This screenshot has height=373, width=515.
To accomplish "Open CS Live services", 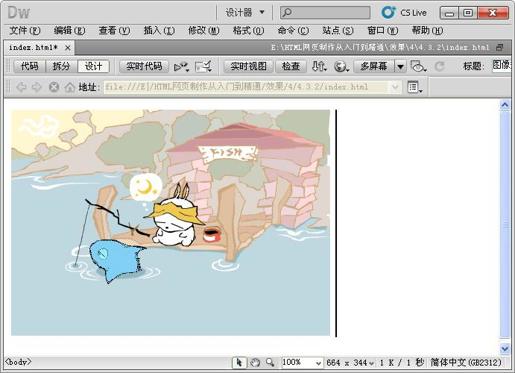I will [404, 13].
